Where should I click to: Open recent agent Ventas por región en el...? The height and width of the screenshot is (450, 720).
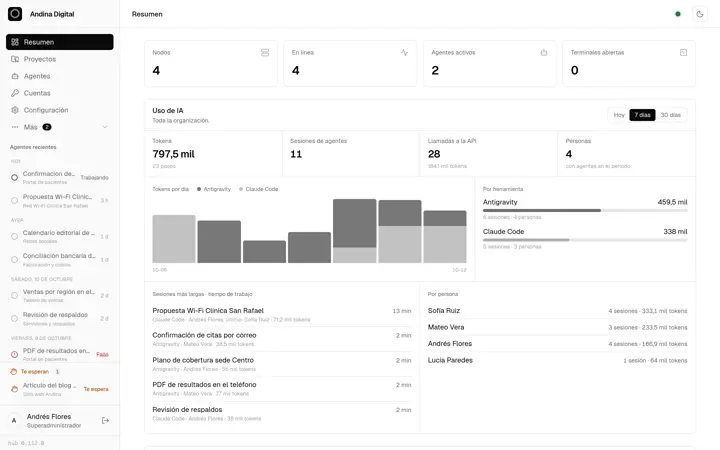(60, 295)
